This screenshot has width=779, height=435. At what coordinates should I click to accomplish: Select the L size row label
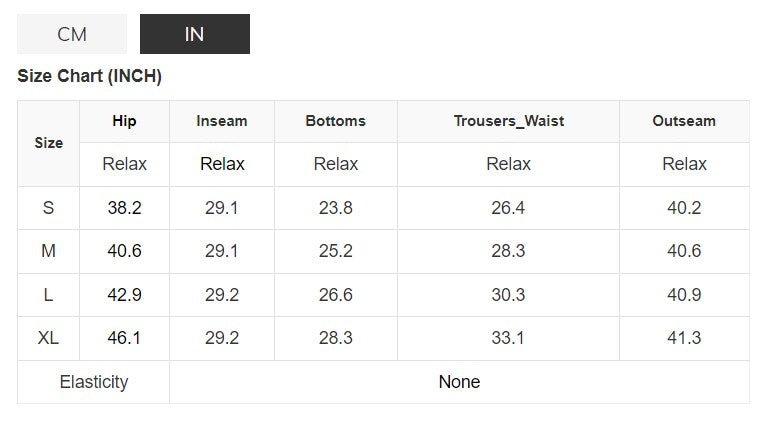click(49, 295)
